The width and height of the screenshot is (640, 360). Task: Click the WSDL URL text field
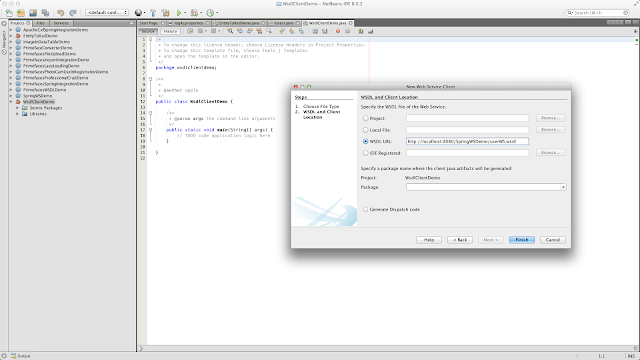(467, 141)
